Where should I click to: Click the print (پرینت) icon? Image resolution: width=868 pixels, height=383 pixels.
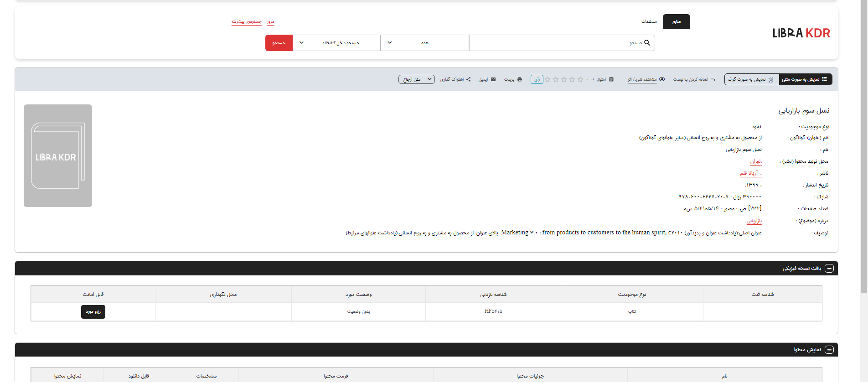tap(519, 79)
